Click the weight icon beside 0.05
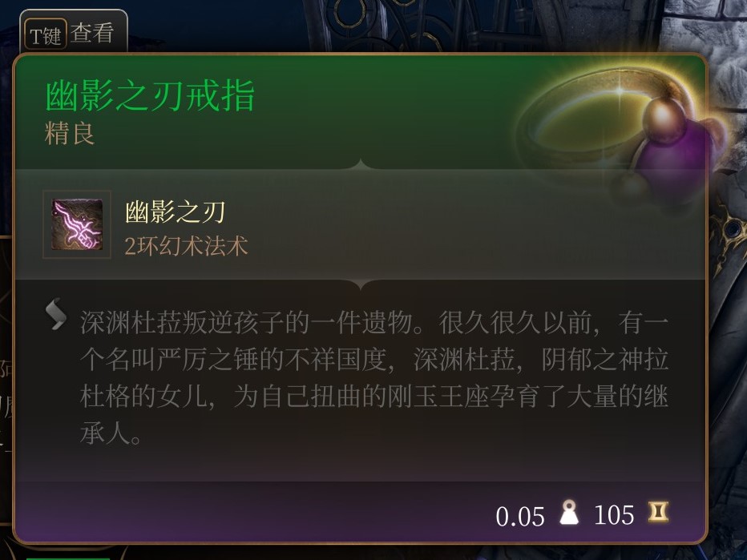The height and width of the screenshot is (560, 747). pyautogui.click(x=569, y=514)
